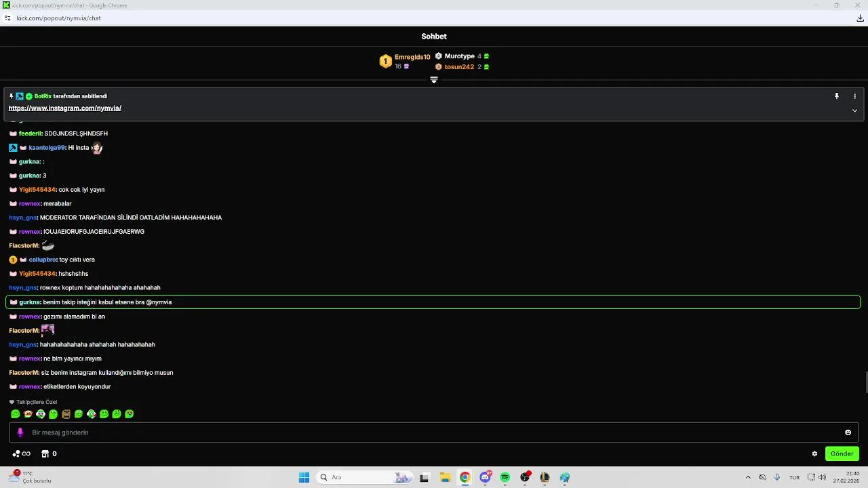Open pinned message three-dot menu

point(854,96)
